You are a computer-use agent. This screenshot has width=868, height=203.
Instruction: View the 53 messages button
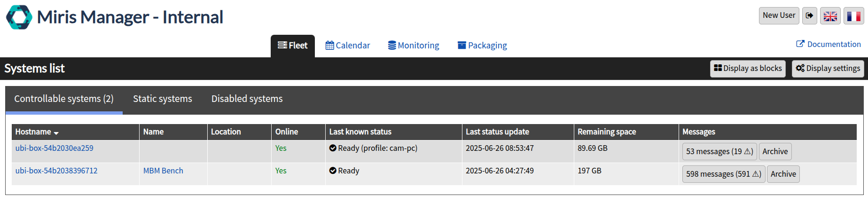719,151
